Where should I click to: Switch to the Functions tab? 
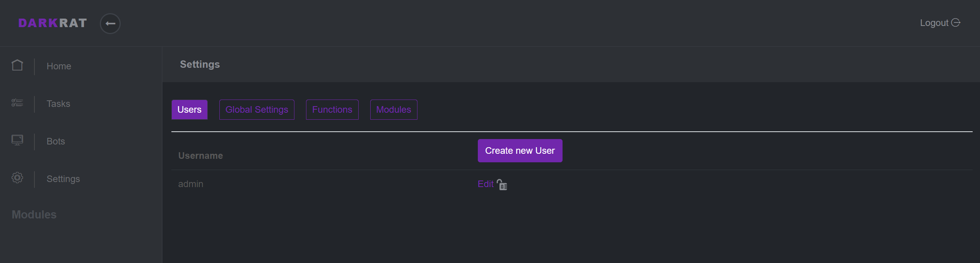coord(332,110)
